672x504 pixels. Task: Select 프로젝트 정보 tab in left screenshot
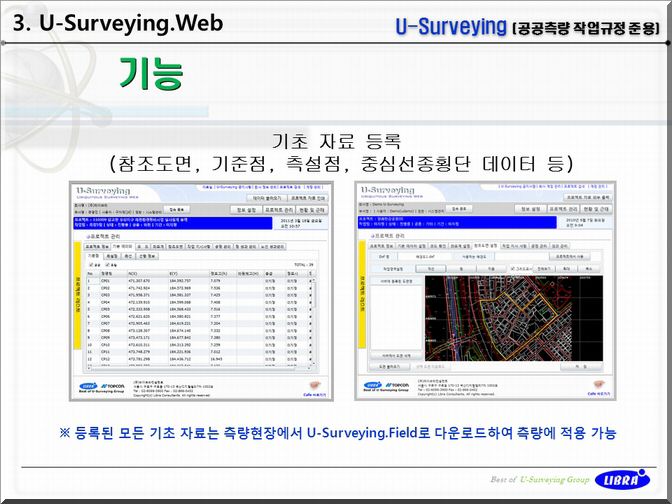(x=97, y=247)
